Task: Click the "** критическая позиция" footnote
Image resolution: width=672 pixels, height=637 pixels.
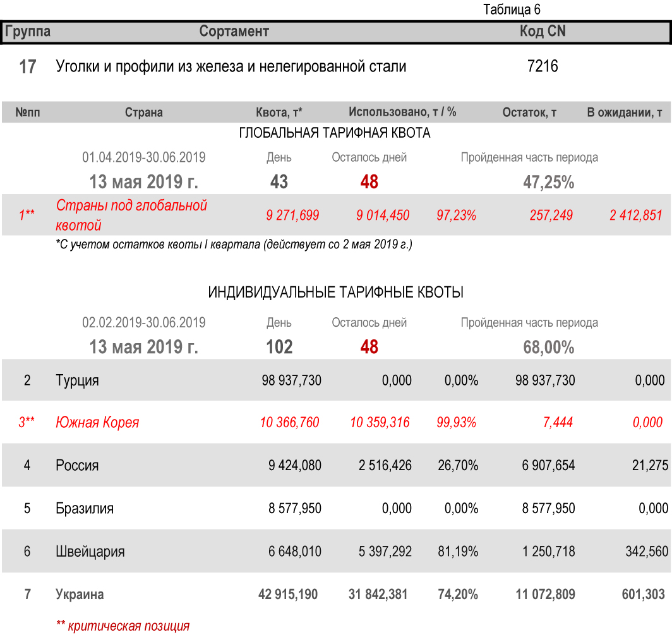Action: pyautogui.click(x=123, y=626)
